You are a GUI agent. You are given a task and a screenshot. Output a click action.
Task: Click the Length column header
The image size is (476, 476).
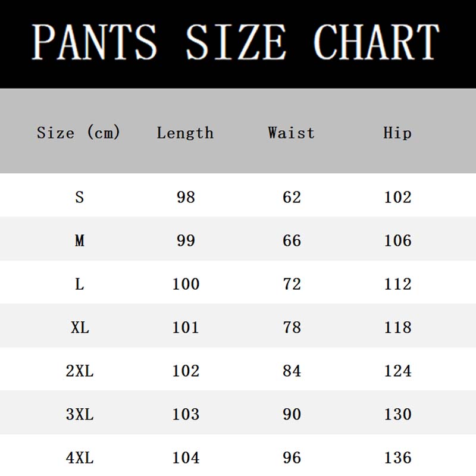click(185, 133)
